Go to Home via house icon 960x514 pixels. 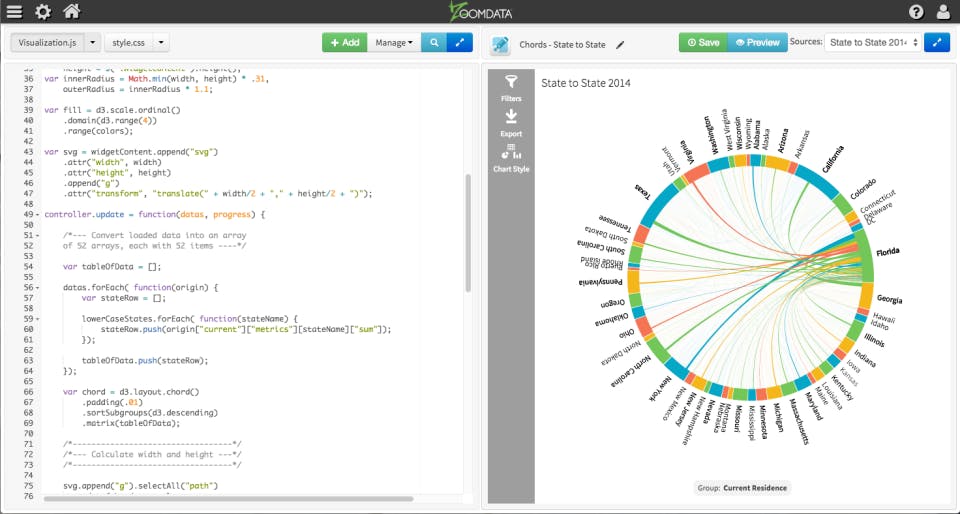coord(72,11)
